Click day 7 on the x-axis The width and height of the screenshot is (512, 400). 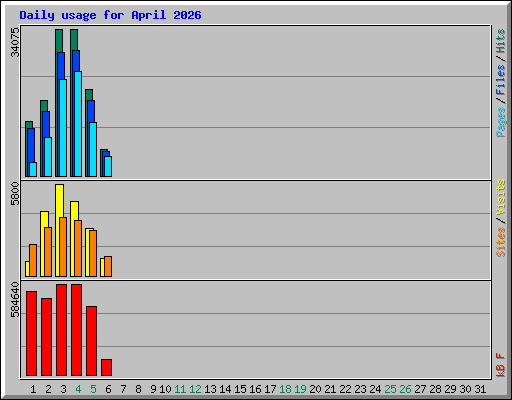coord(123,389)
